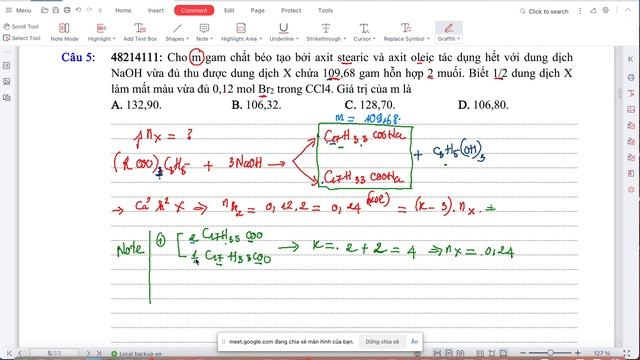Open the thumbnails panel in left sidebar
640x360 pixels.
(7, 66)
